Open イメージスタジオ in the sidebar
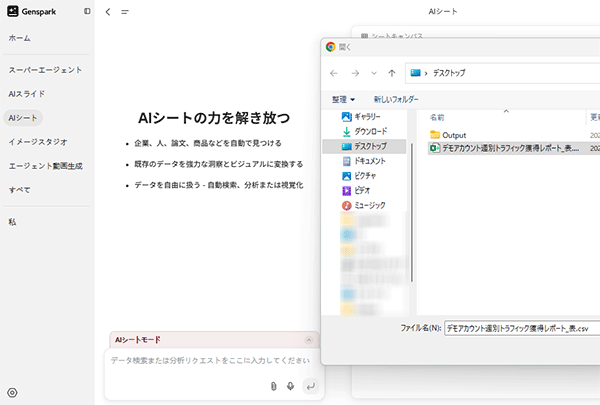 (38, 142)
